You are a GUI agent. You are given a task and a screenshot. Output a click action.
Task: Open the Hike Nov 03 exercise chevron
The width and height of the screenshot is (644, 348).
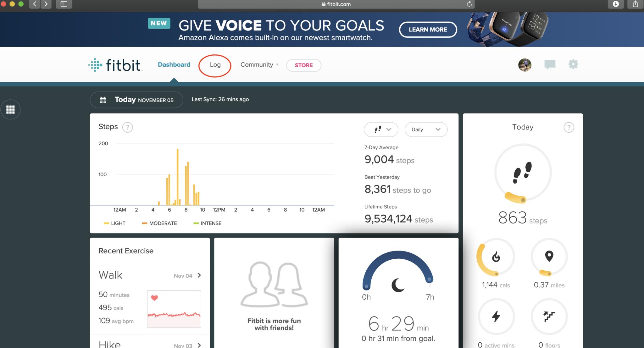click(199, 345)
